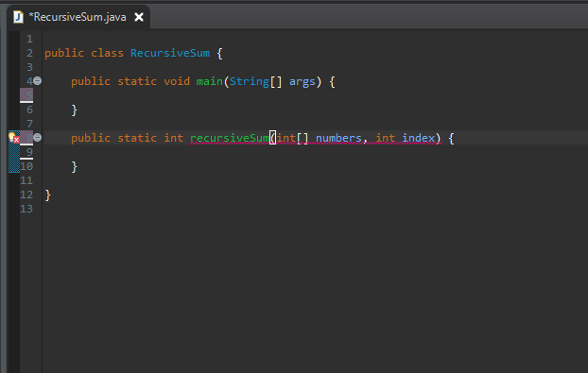Click line number 13 in the gutter

coord(26,209)
